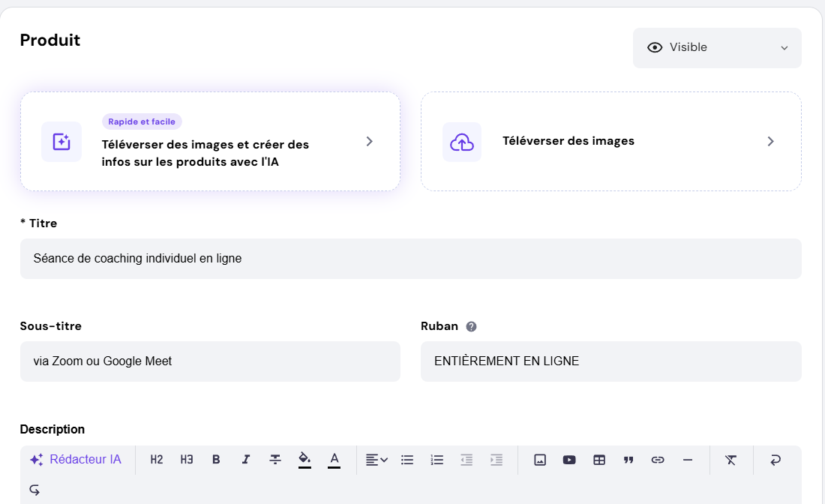Screen dimensions: 825x504
Task: Open the text color picker
Action: pyautogui.click(x=334, y=459)
